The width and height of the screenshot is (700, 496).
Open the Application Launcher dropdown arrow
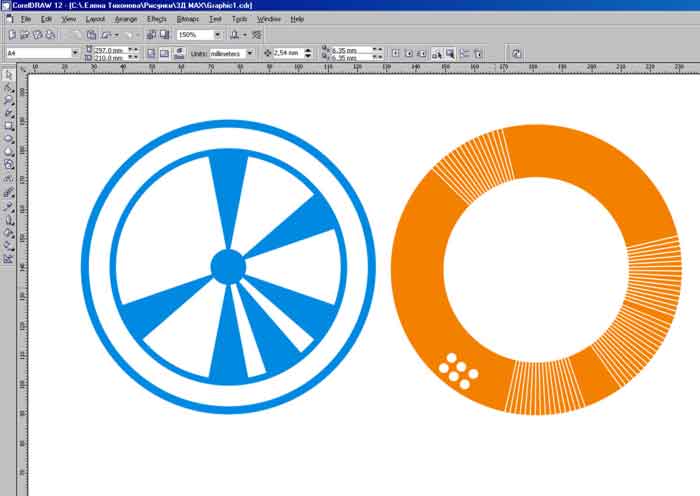pos(245,35)
